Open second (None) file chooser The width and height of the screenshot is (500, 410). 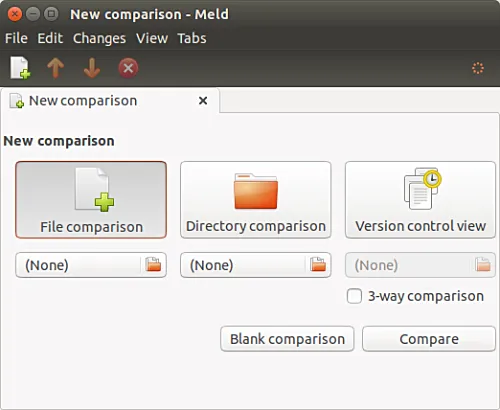point(256,265)
